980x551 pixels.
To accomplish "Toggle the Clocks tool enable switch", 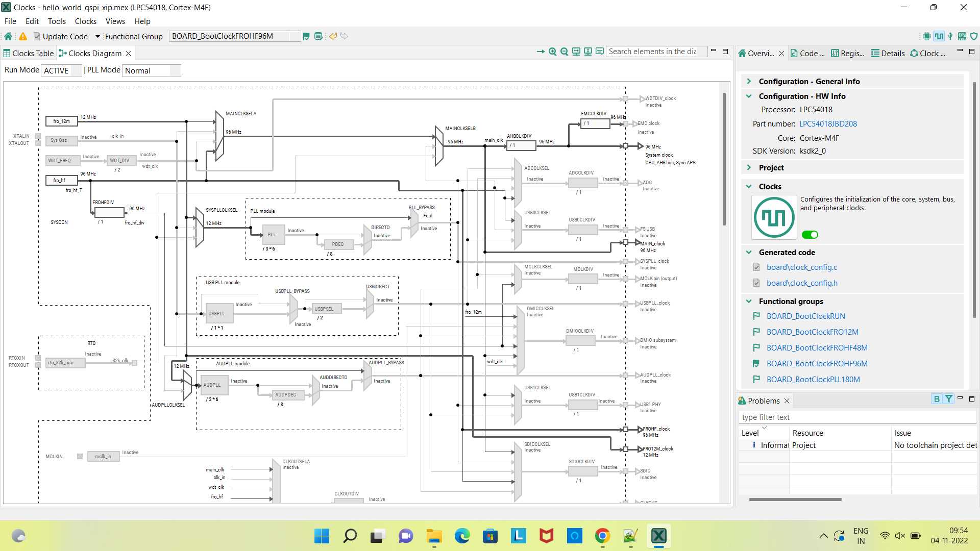I will (810, 235).
